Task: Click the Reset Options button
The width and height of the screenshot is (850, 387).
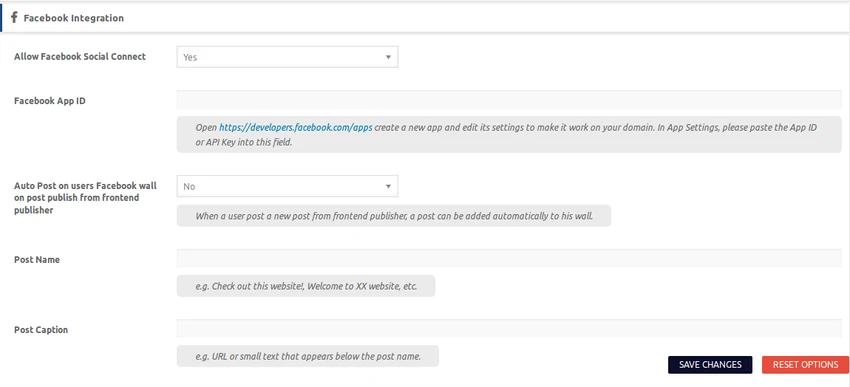Action: pos(806,365)
